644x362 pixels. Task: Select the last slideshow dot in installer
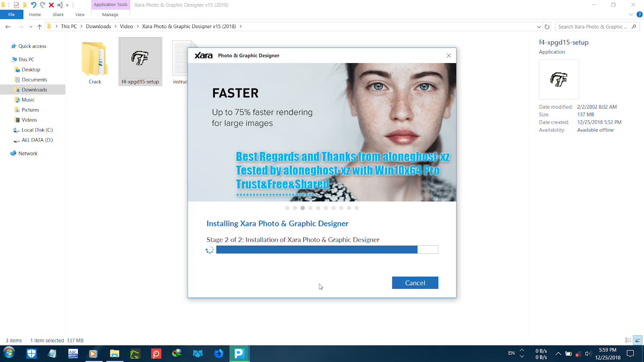[357, 208]
